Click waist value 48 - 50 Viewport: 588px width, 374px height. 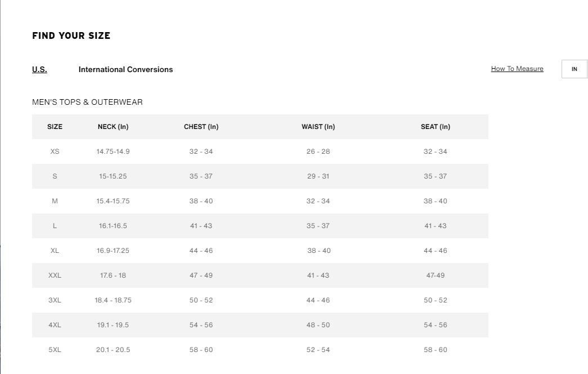318,325
